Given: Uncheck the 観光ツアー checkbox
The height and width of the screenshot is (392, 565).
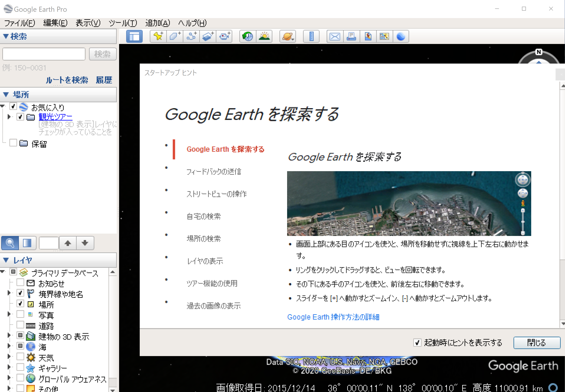Looking at the screenshot, I should (x=20, y=117).
